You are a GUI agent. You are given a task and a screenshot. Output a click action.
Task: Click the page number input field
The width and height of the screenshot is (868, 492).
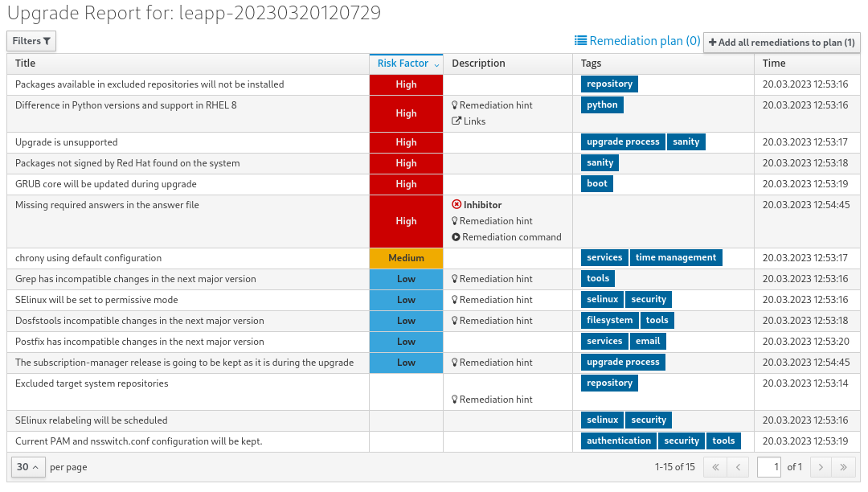[769, 467]
